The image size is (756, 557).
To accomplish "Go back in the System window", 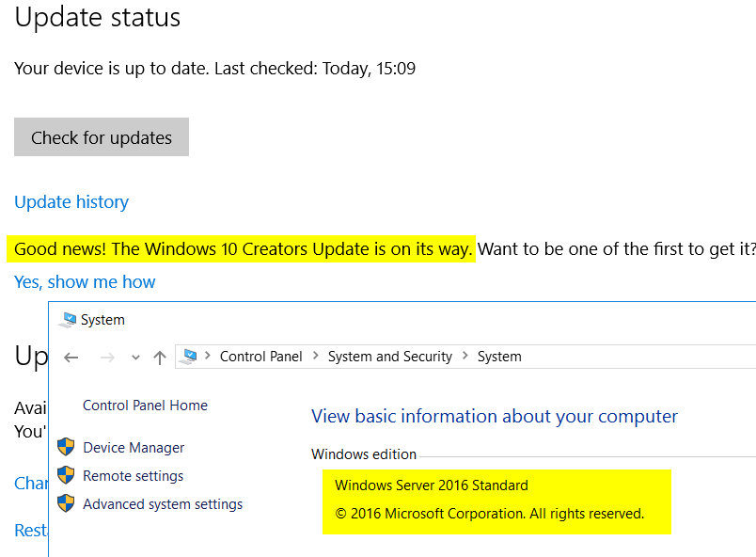I will tap(71, 358).
